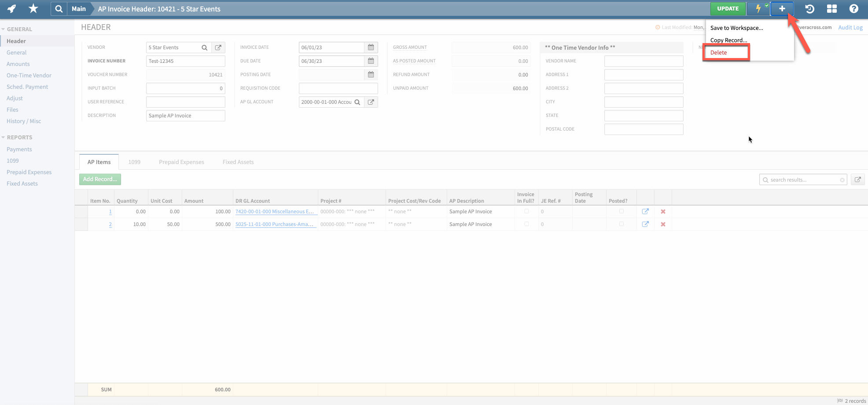Open vendor lookup for 5 Star Events
Image resolution: width=868 pixels, height=405 pixels.
204,47
